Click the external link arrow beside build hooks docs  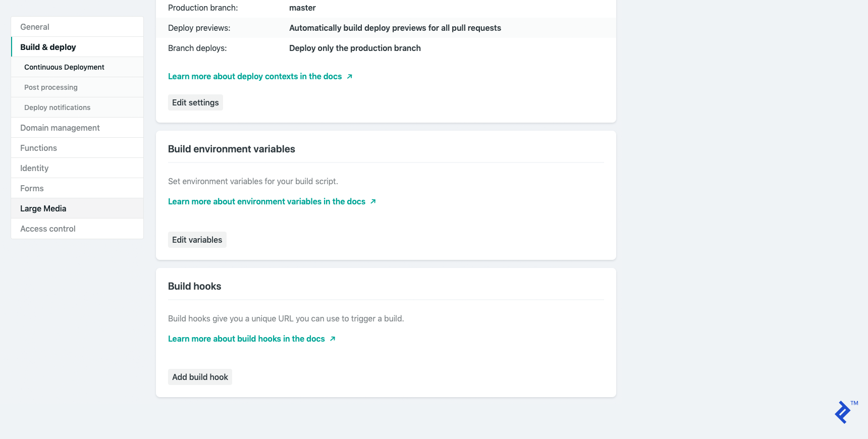[332, 338]
